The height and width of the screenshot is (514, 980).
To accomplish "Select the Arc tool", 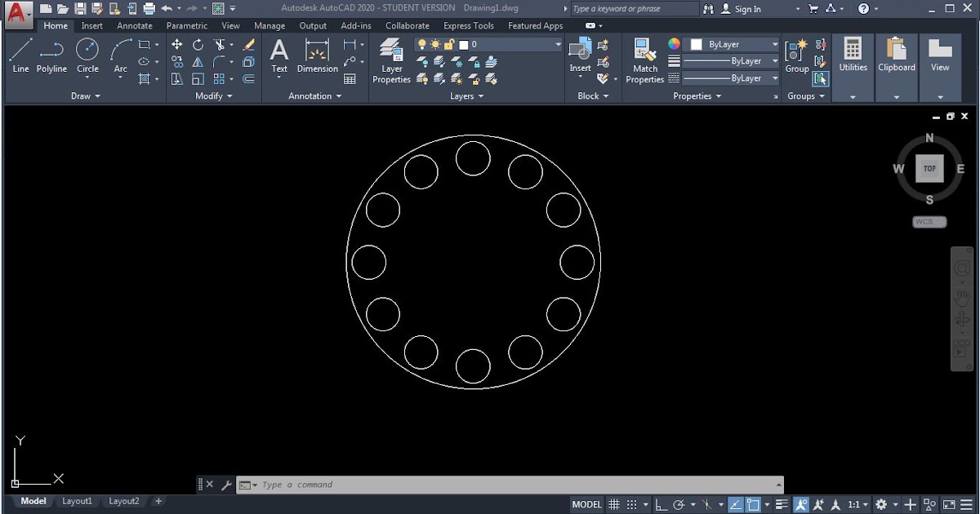I will (x=118, y=51).
